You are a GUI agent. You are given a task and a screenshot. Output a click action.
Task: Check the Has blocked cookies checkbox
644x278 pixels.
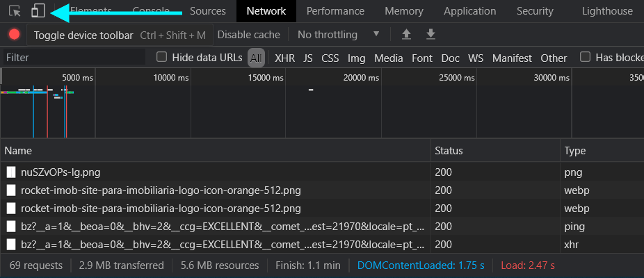(x=586, y=58)
